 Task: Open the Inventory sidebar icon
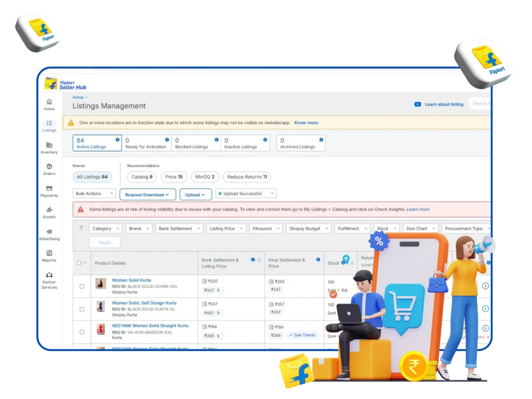coord(49,145)
